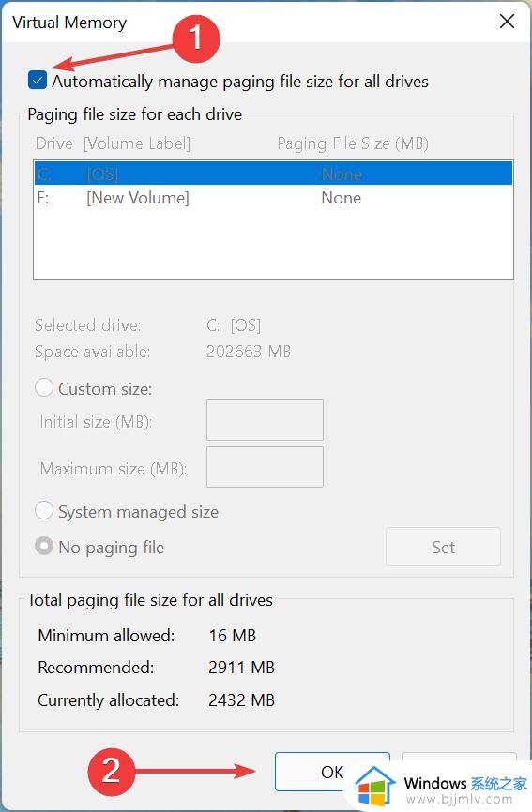Select the Custom size radio button
The image size is (532, 812).
[44, 387]
